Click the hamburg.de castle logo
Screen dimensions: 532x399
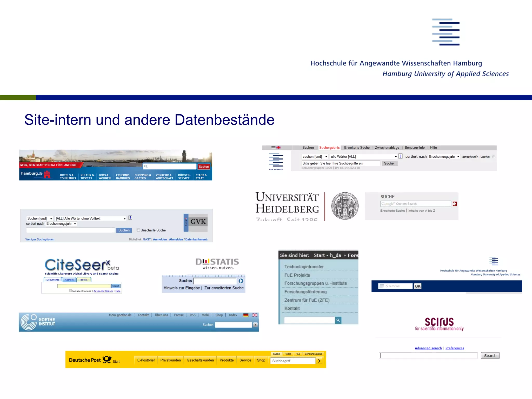(x=47, y=174)
